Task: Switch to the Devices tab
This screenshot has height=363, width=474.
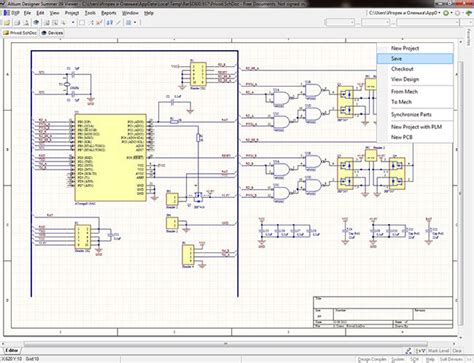Action: (x=52, y=33)
